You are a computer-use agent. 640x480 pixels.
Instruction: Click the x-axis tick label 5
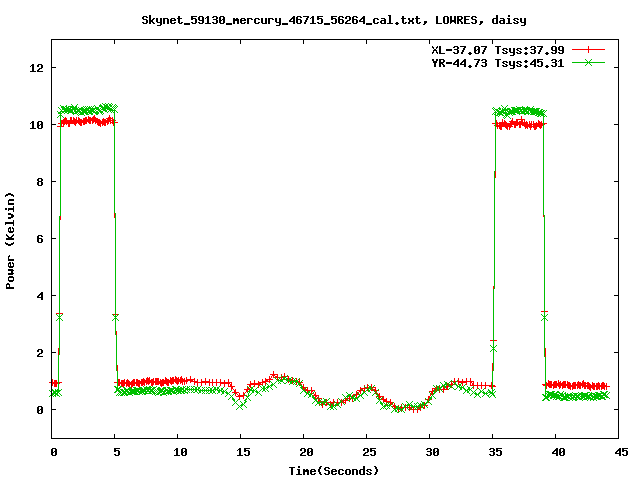117,452
